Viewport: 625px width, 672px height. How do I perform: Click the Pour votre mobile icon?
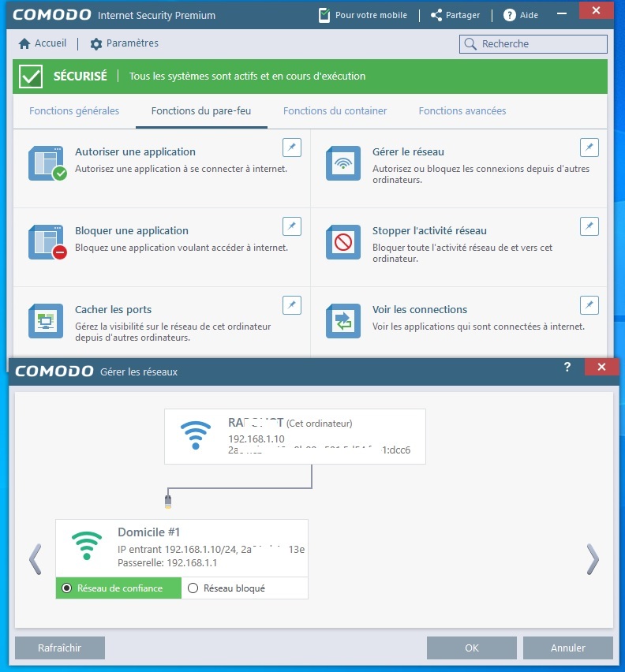pos(324,16)
